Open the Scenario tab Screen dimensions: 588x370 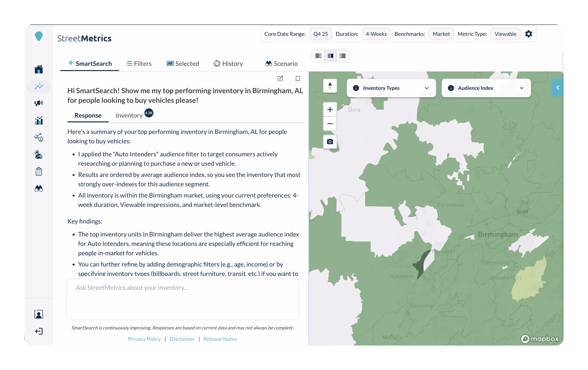(281, 63)
